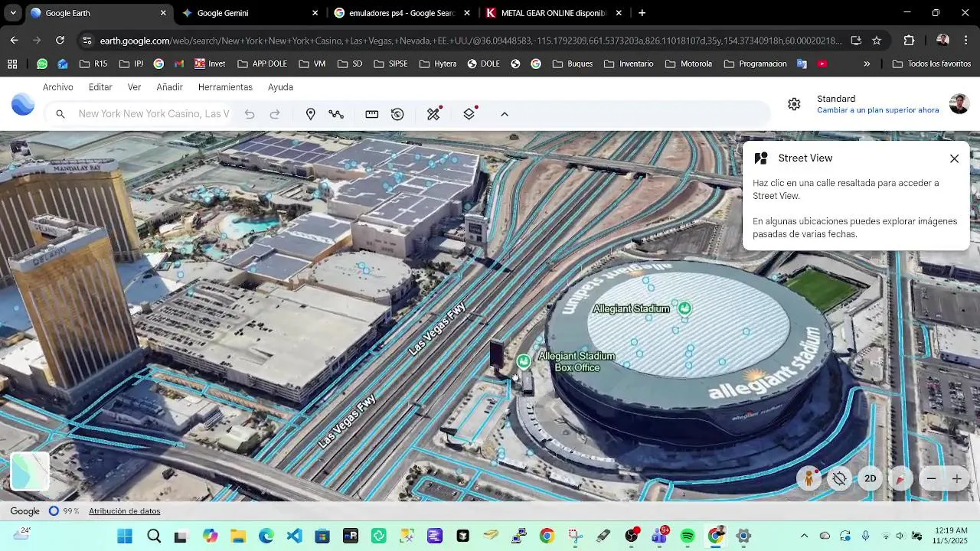Viewport: 980px width, 551px height.
Task: Open the map style thumbnail preview
Action: coord(30,471)
